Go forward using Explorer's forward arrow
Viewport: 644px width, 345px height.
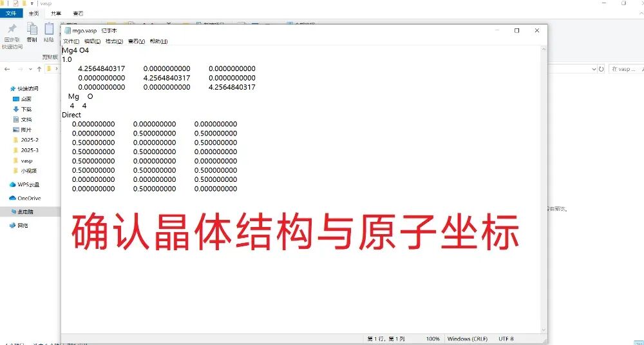20,69
